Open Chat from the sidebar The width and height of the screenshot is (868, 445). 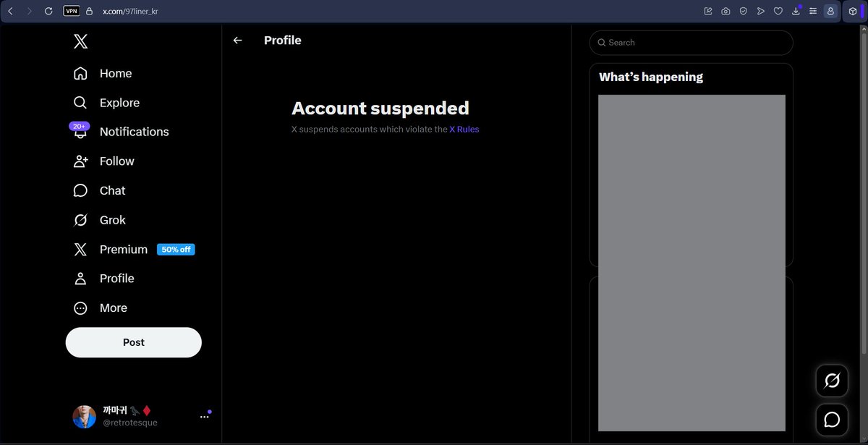coord(100,190)
